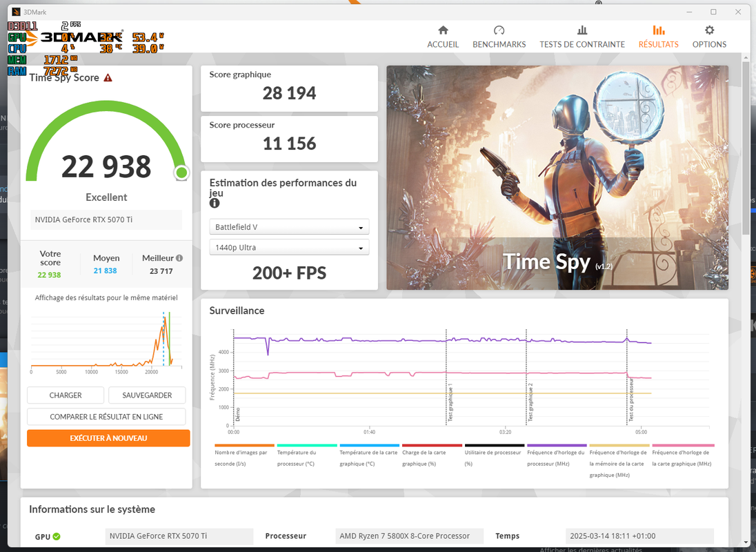Click the Score graphique value 28 194

pos(289,93)
